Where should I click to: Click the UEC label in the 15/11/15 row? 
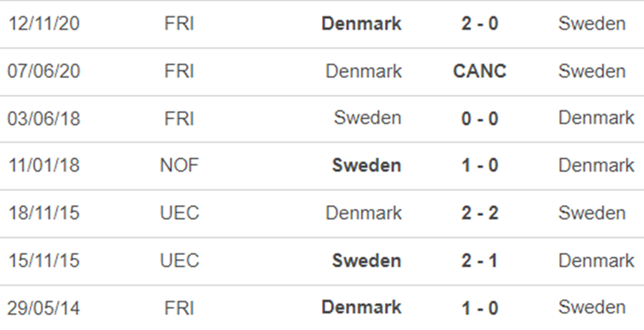[x=179, y=260]
